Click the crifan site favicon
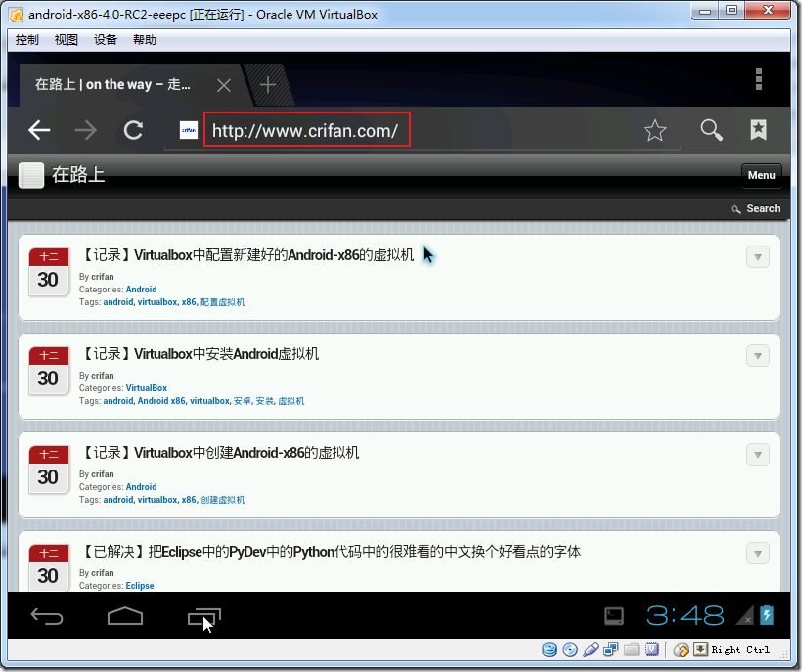The image size is (802, 672). pos(189,130)
